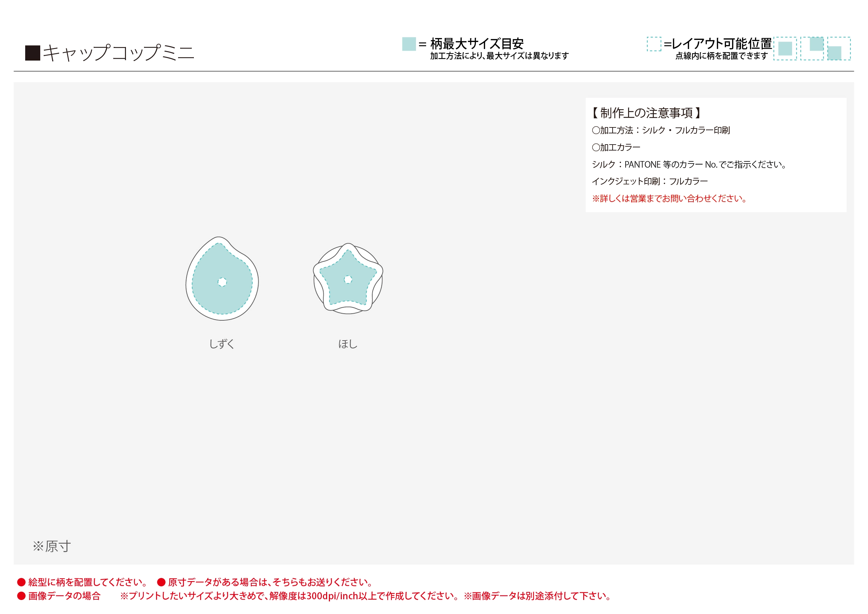Select the title text キャップコップミニ
868x614 pixels.
coord(119,53)
